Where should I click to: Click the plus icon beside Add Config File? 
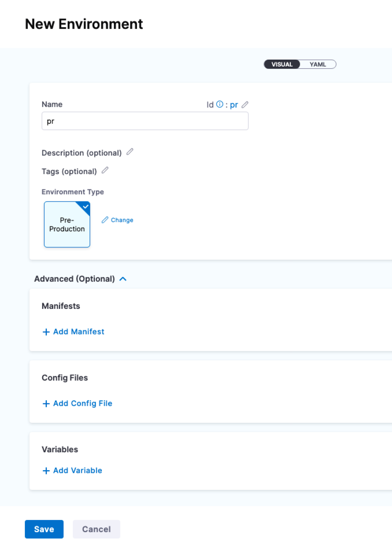(x=46, y=404)
